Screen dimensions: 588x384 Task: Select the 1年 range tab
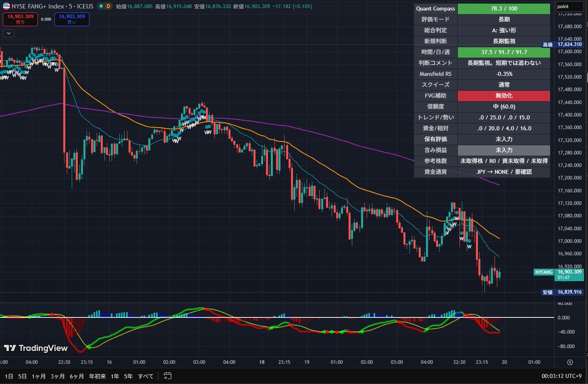(x=115, y=376)
